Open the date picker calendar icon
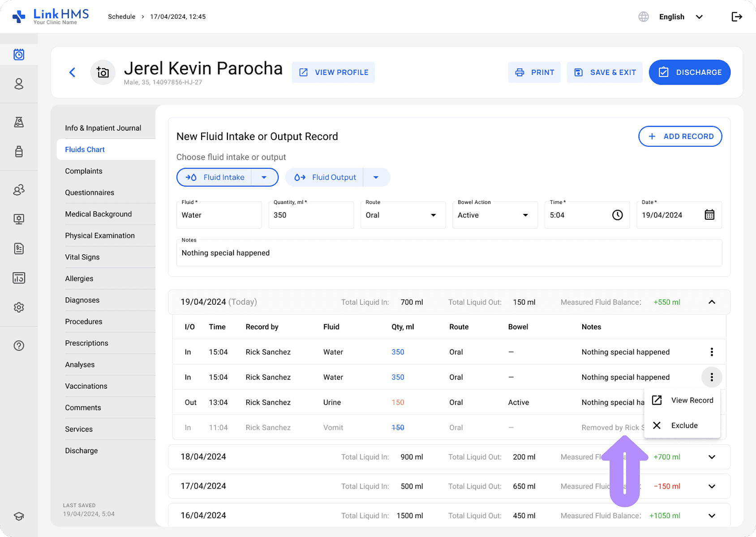Image resolution: width=756 pixels, height=537 pixels. (x=709, y=215)
